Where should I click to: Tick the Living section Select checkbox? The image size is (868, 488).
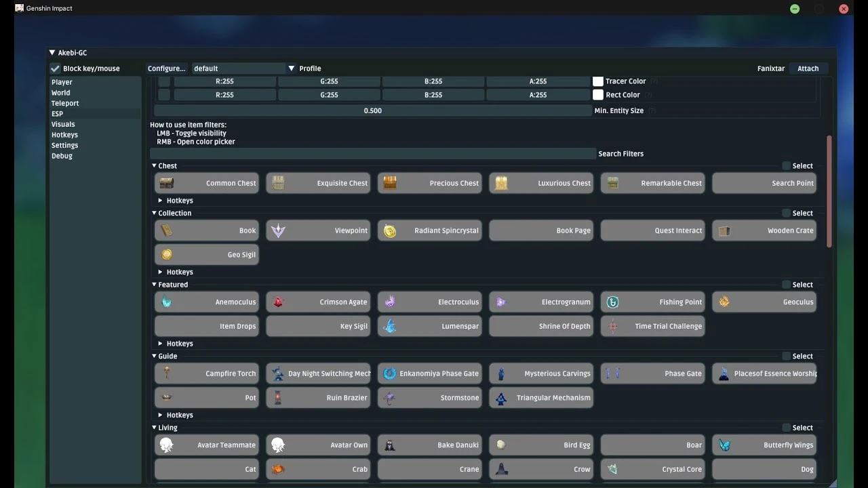tap(786, 428)
